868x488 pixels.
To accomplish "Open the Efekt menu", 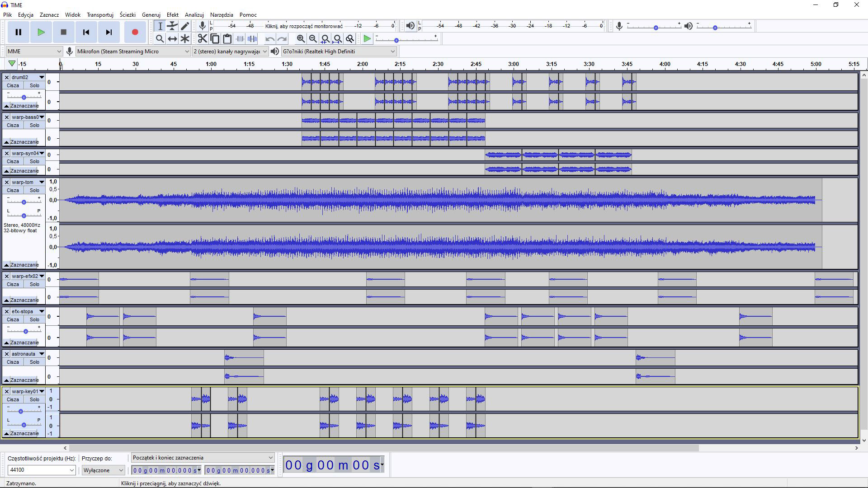I will coord(172,15).
